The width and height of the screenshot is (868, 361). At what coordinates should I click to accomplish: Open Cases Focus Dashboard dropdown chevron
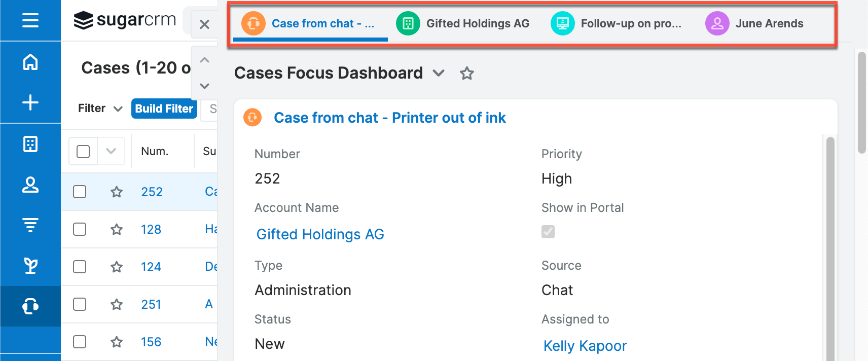tap(439, 74)
